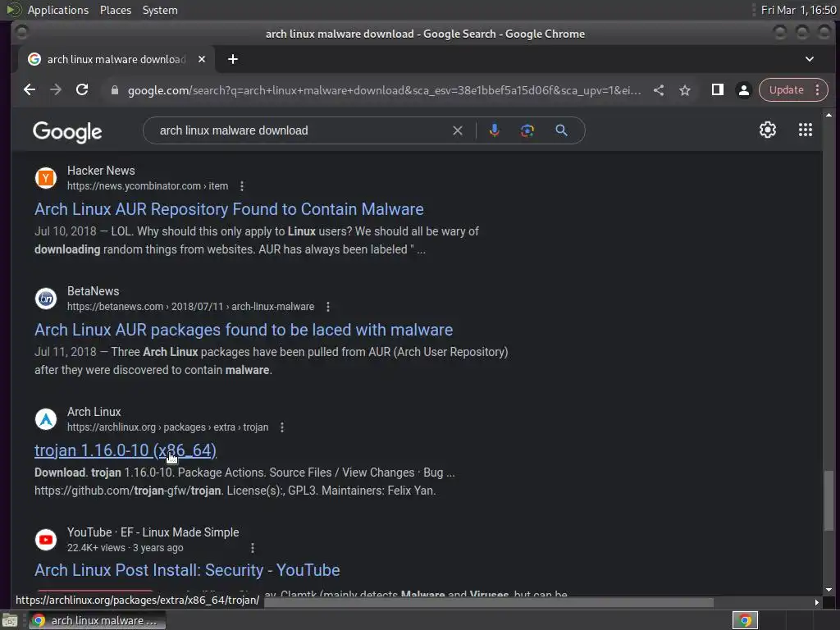This screenshot has height=630, width=840.
Task: Click the scroll up arrow
Action: (x=829, y=115)
